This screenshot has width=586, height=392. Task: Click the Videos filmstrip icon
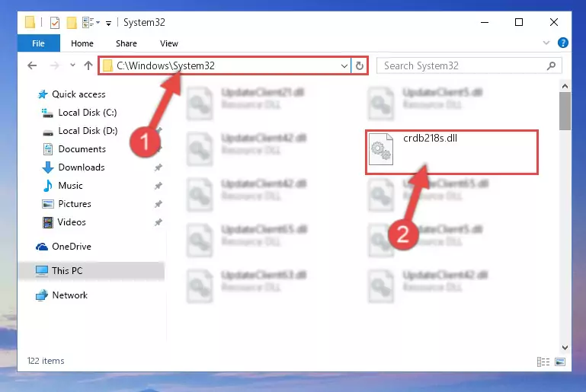tap(48, 222)
